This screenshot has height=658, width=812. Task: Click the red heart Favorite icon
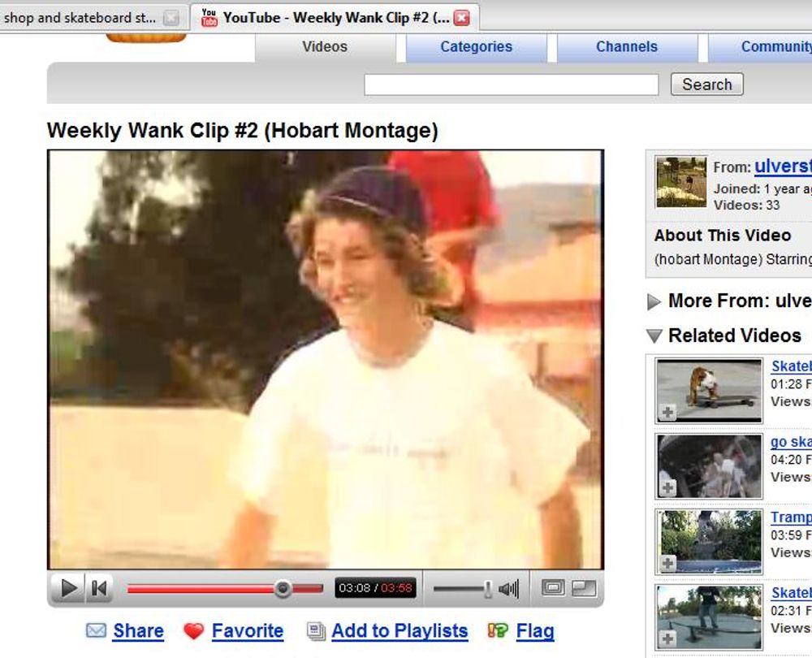click(194, 631)
